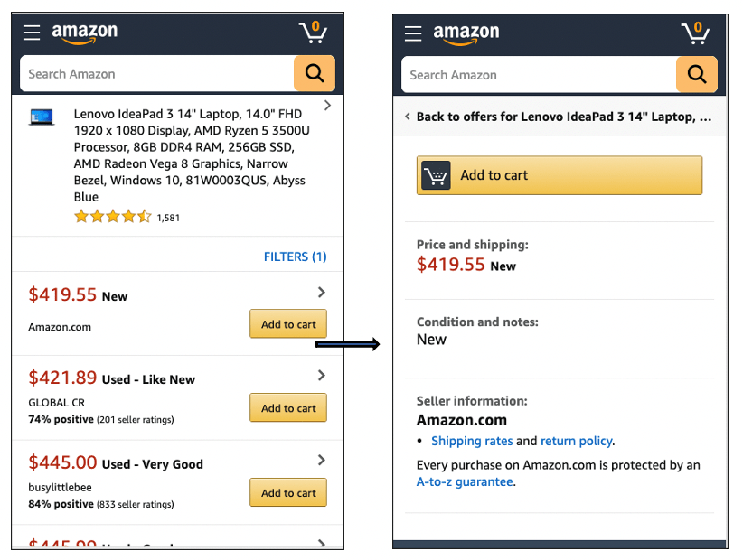Expand the $445.00 Very Good offer chevron
This screenshot has width=743, height=560.
[322, 461]
